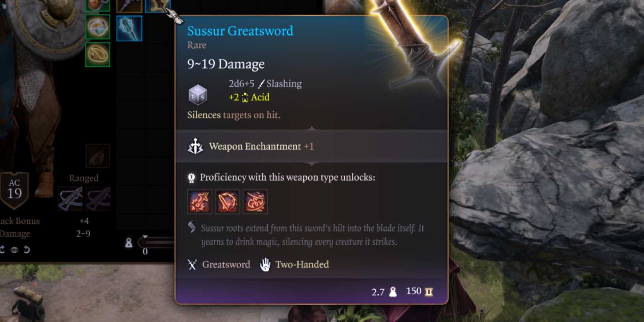This screenshot has width=644, height=322.
Task: Select the first Ranged crossbow weapon slot
Action: (71, 199)
